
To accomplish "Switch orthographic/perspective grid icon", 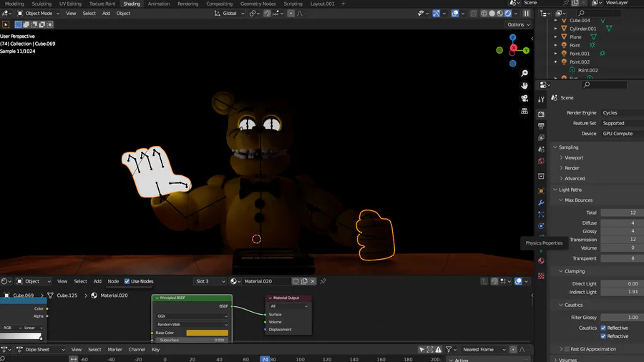I will (x=525, y=111).
